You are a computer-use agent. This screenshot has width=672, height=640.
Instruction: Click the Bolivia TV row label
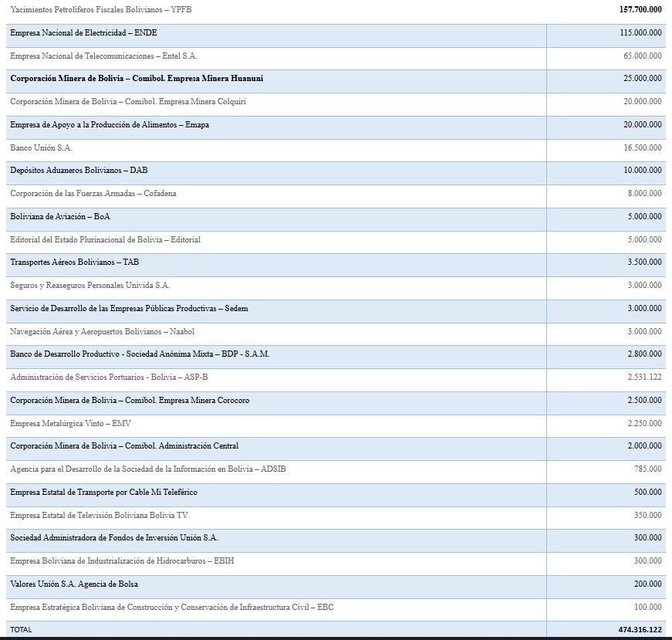point(99,515)
